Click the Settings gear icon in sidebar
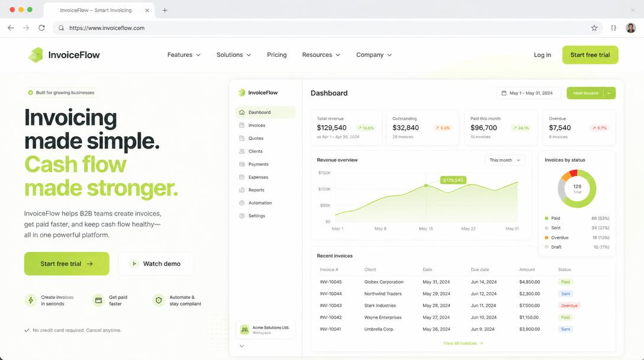 pyautogui.click(x=241, y=216)
